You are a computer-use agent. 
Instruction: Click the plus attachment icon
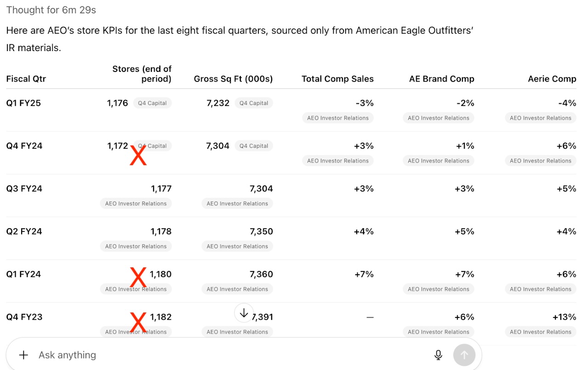[x=23, y=355]
